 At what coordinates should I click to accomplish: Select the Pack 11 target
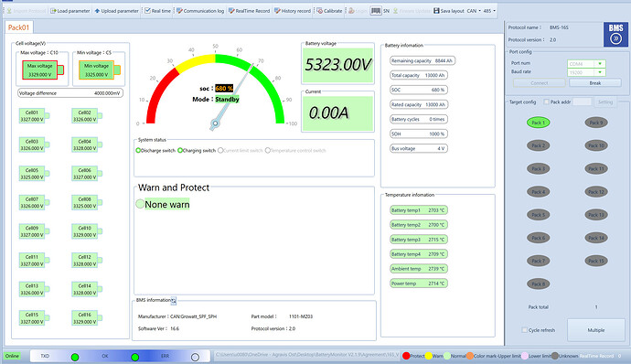click(x=596, y=168)
